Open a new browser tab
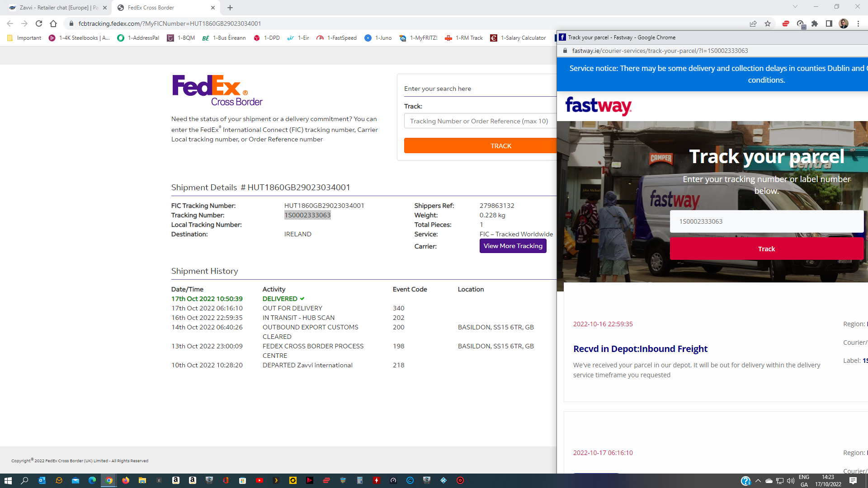 230,8
